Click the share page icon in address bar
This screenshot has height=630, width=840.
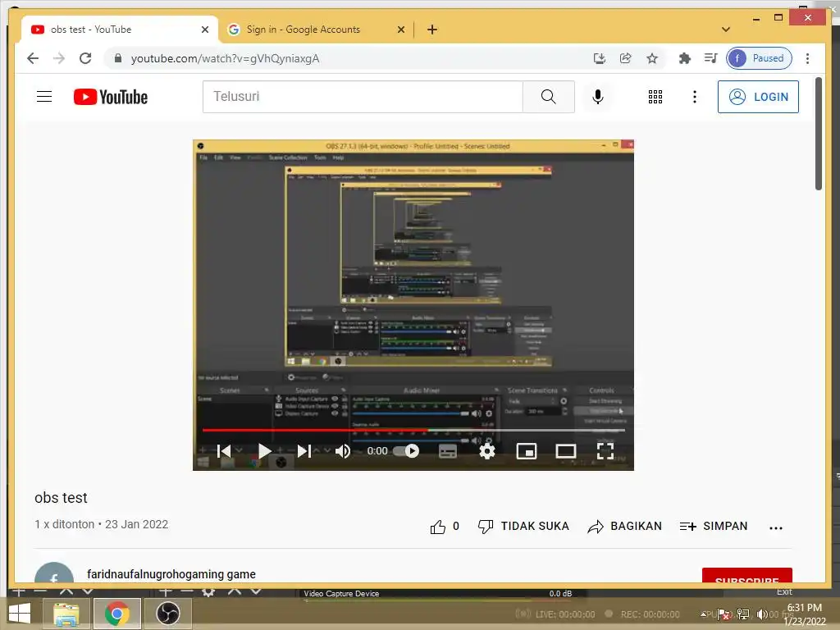625,58
